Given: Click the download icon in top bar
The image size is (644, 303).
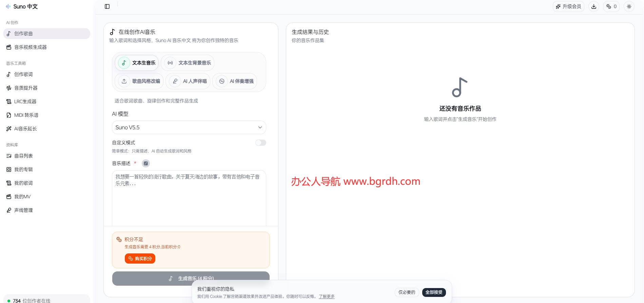Looking at the screenshot, I should coord(594,6).
